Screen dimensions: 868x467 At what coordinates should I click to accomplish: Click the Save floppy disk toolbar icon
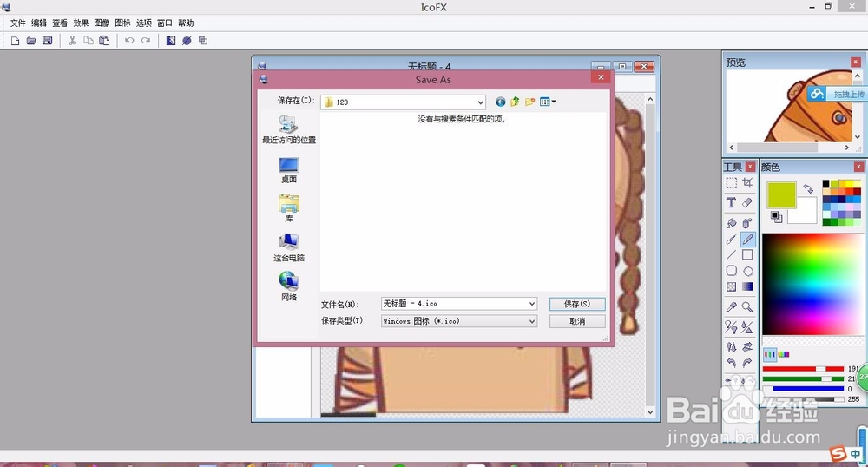pos(48,41)
